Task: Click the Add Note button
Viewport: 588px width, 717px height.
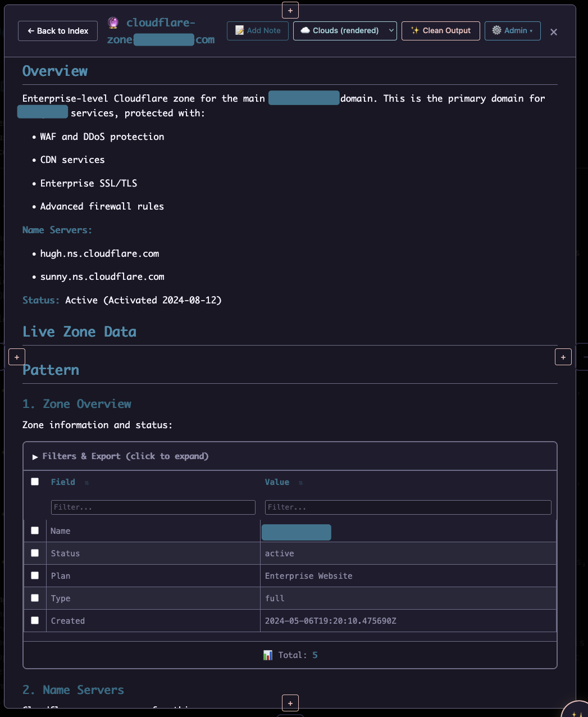Action: [x=258, y=31]
